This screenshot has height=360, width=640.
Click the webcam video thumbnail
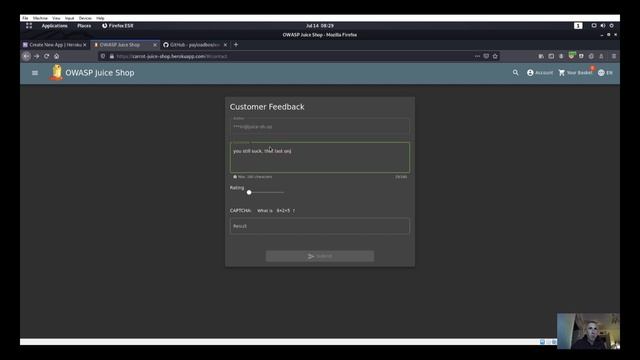pyautogui.click(x=588, y=331)
